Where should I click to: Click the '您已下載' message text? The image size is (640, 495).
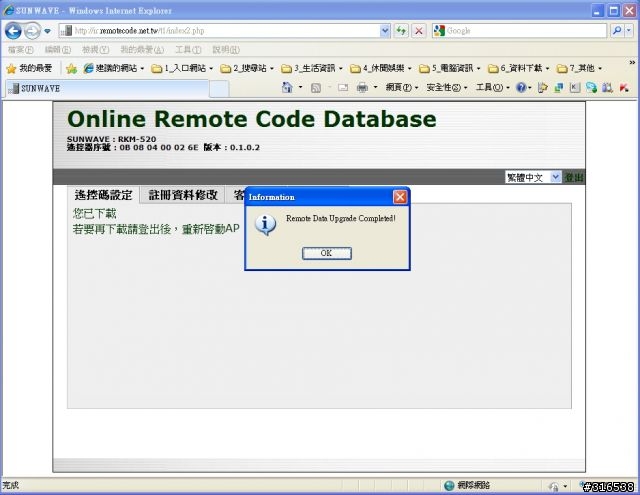[x=94, y=213]
